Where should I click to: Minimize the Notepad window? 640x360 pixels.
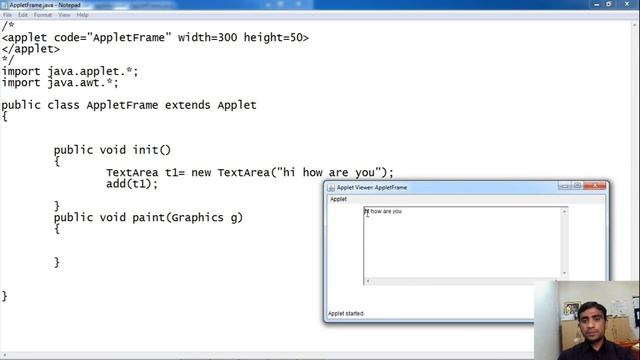pos(597,4)
